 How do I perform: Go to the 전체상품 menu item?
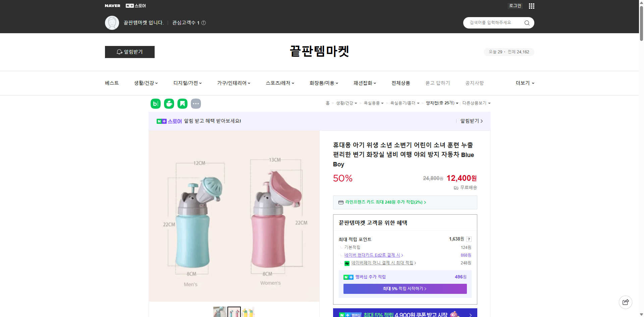pos(400,83)
